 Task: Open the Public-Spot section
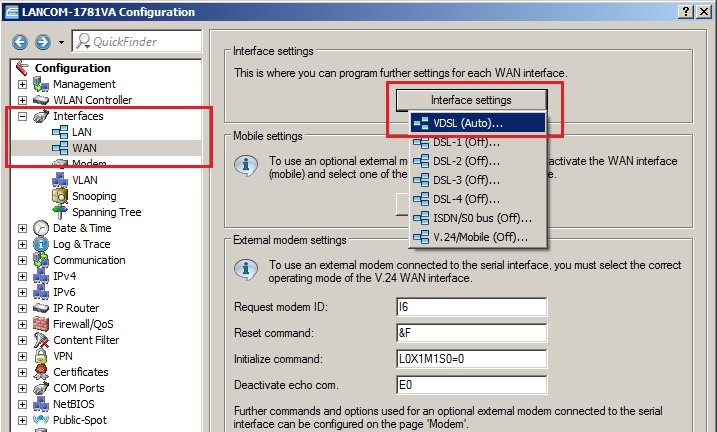point(80,420)
